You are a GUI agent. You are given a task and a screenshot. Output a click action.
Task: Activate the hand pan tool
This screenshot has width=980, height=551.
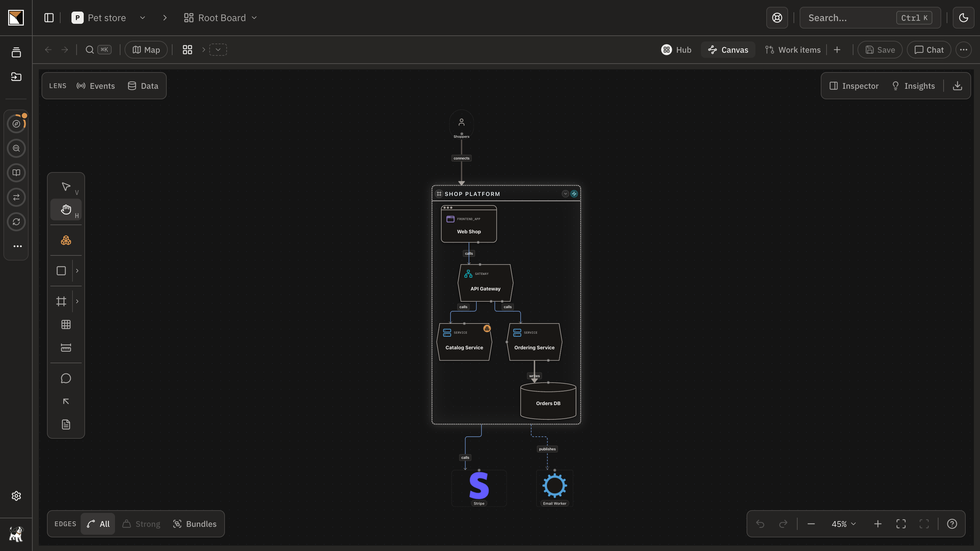(x=66, y=210)
